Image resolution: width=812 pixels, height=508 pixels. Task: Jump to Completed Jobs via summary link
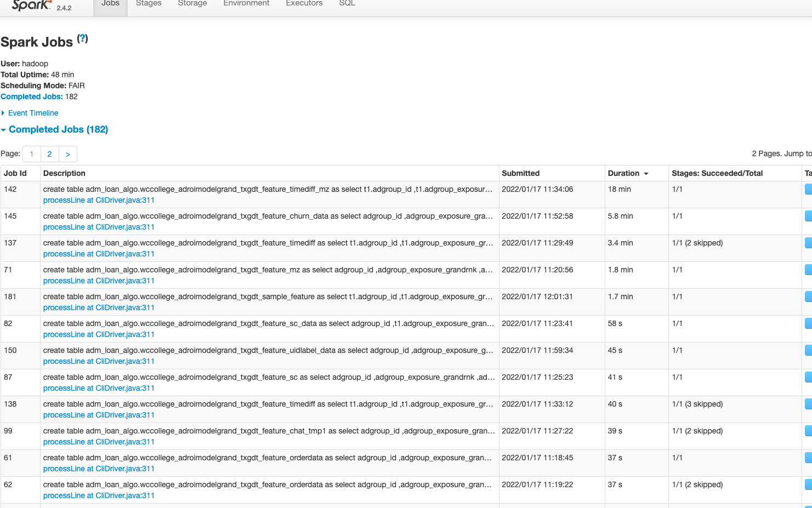pyautogui.click(x=31, y=96)
